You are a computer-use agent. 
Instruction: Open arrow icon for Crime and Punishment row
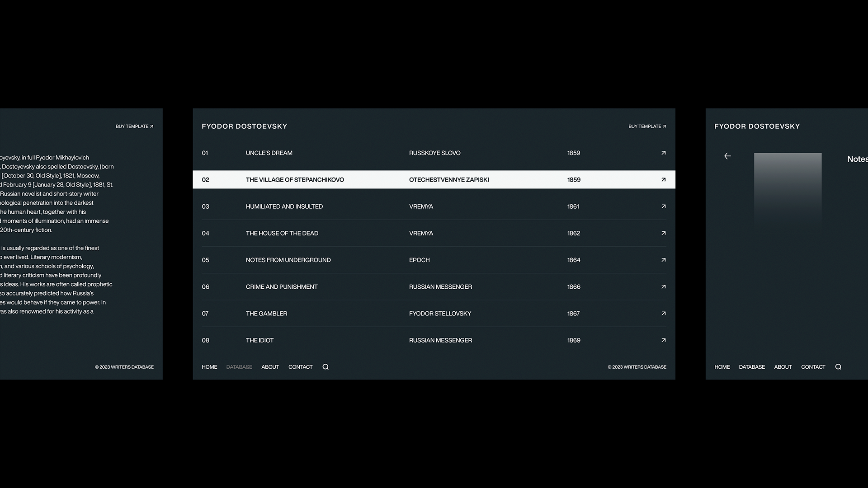[663, 286]
